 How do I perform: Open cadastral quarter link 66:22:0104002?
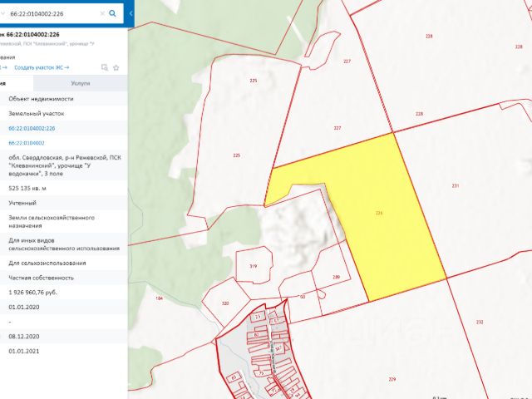[x=27, y=143]
